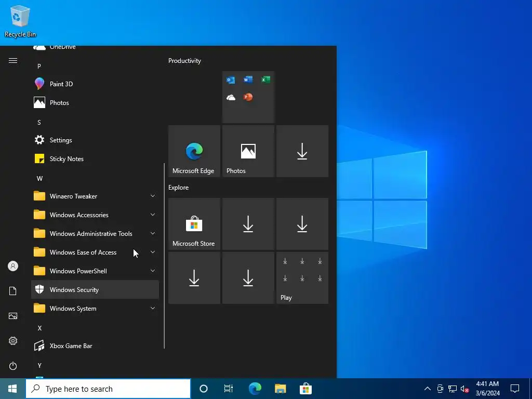Click the OneDrive cloud icon in Office tile
The width and height of the screenshot is (532, 399).
231,98
